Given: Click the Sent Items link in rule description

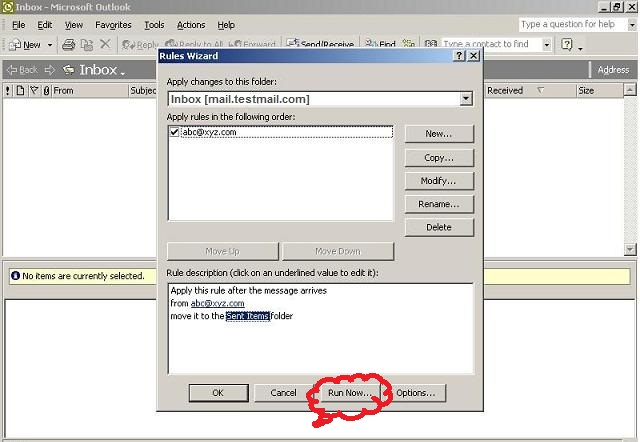Looking at the screenshot, I should point(248,316).
